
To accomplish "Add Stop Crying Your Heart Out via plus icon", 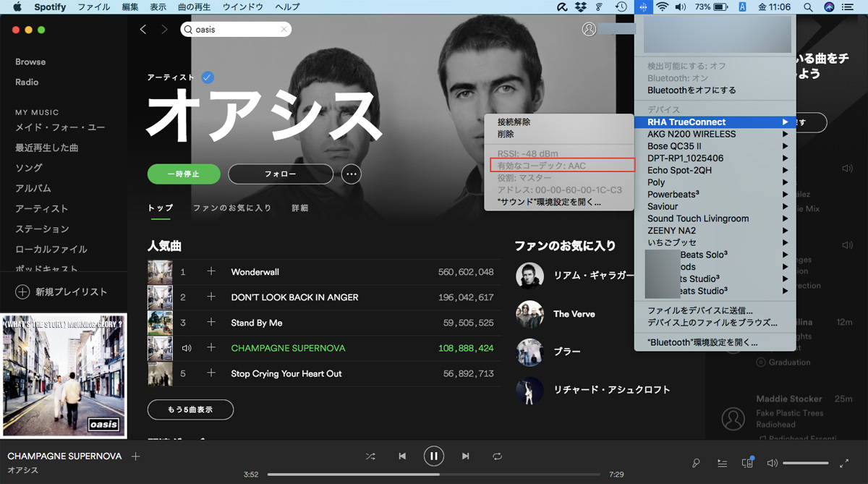I will [211, 373].
